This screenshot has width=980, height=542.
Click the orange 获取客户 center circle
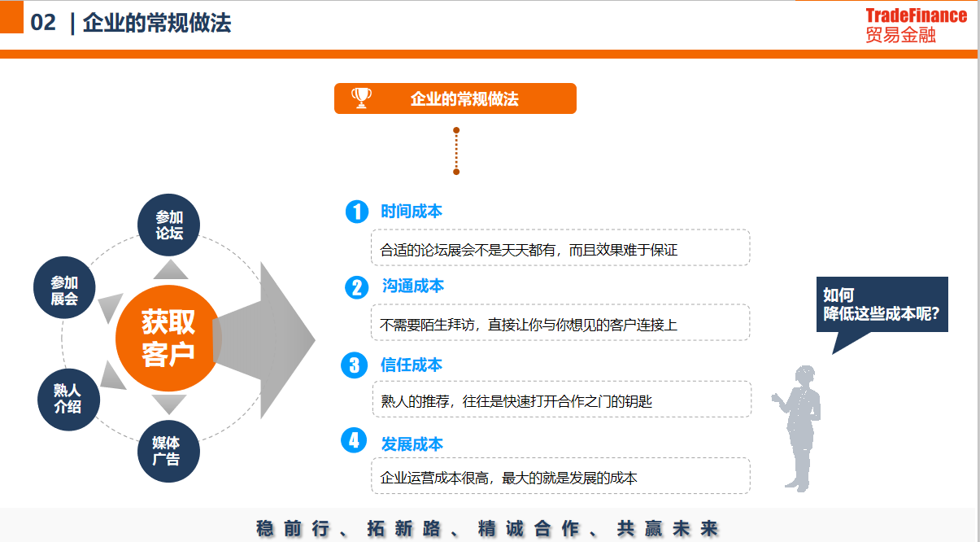[168, 338]
